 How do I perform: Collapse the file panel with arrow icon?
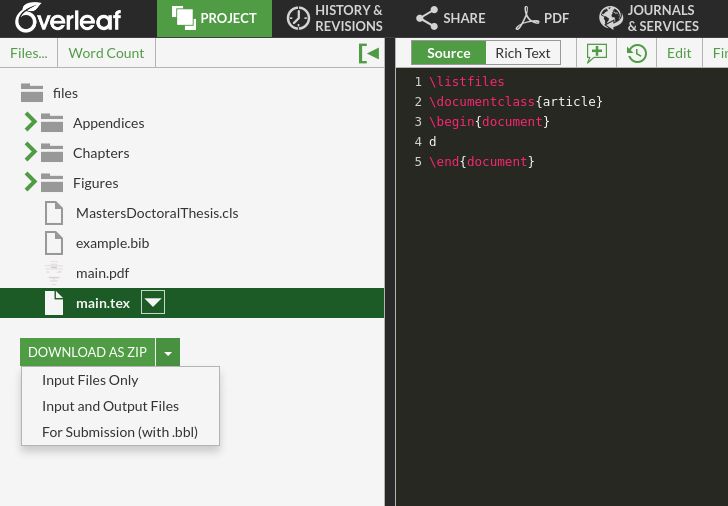369,53
